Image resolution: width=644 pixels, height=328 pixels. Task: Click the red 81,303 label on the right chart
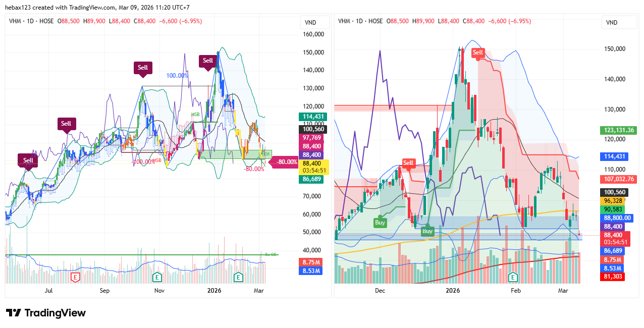point(613,277)
